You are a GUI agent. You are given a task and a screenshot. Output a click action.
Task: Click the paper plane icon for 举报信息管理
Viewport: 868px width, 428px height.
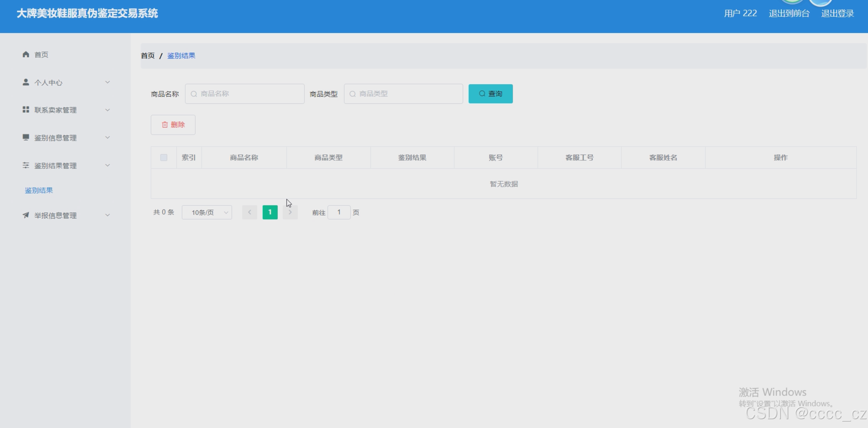point(26,215)
